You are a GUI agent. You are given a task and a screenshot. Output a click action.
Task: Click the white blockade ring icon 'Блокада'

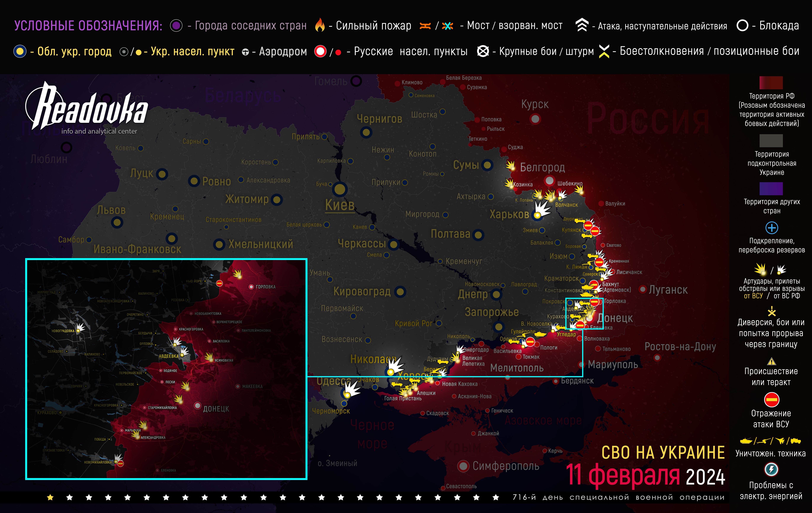pyautogui.click(x=742, y=25)
